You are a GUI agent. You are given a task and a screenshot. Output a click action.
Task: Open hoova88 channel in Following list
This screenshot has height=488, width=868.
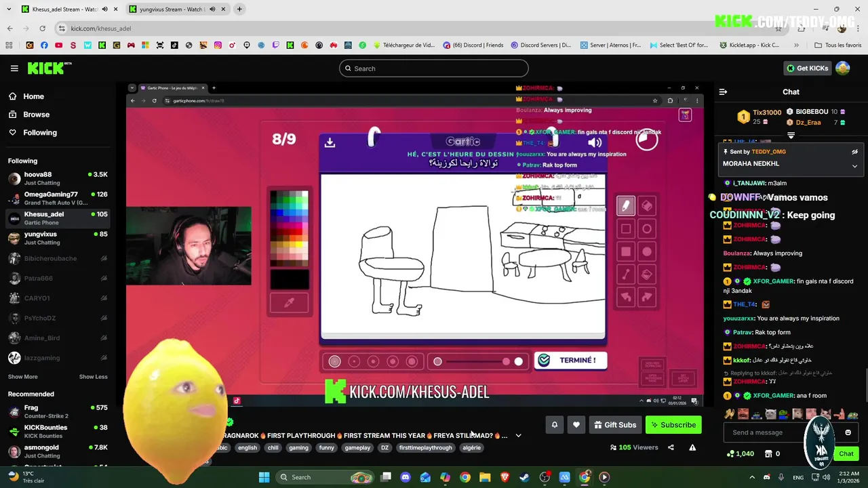(58, 178)
